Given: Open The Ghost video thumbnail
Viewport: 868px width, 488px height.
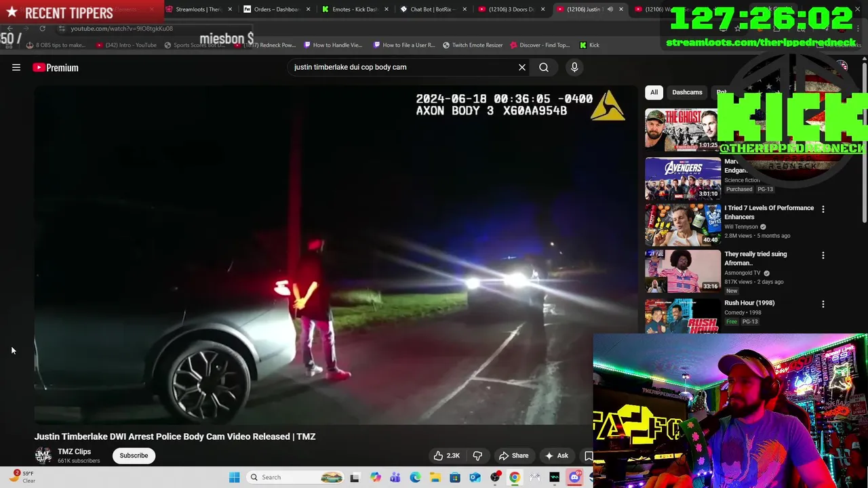Looking at the screenshot, I should click(682, 129).
